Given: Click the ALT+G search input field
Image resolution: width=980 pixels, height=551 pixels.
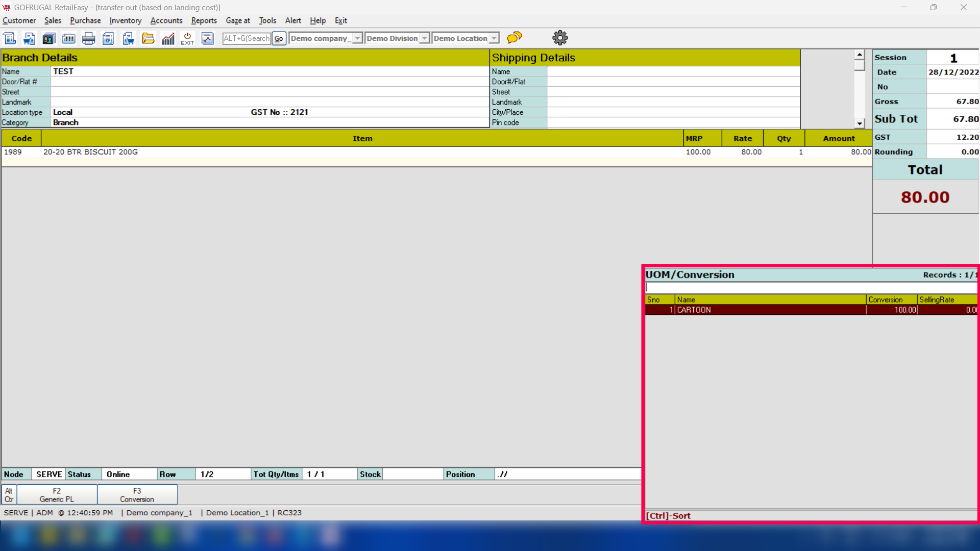Looking at the screenshot, I should (x=247, y=38).
